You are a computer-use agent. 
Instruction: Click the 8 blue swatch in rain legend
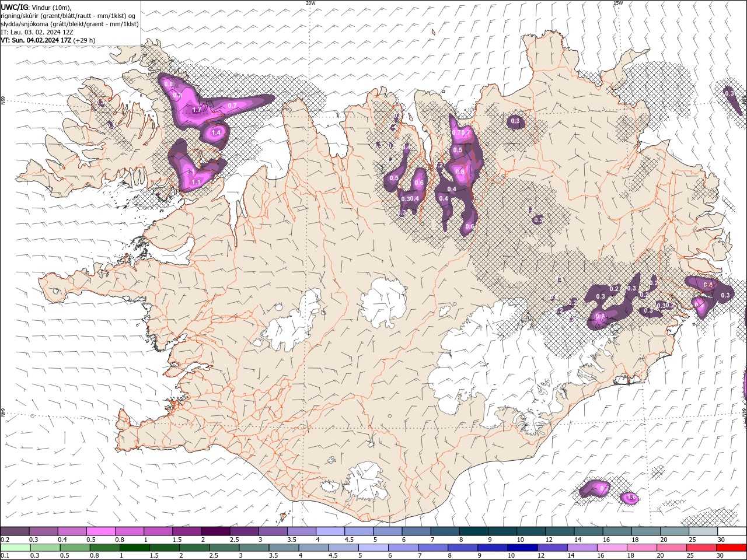coord(463,548)
